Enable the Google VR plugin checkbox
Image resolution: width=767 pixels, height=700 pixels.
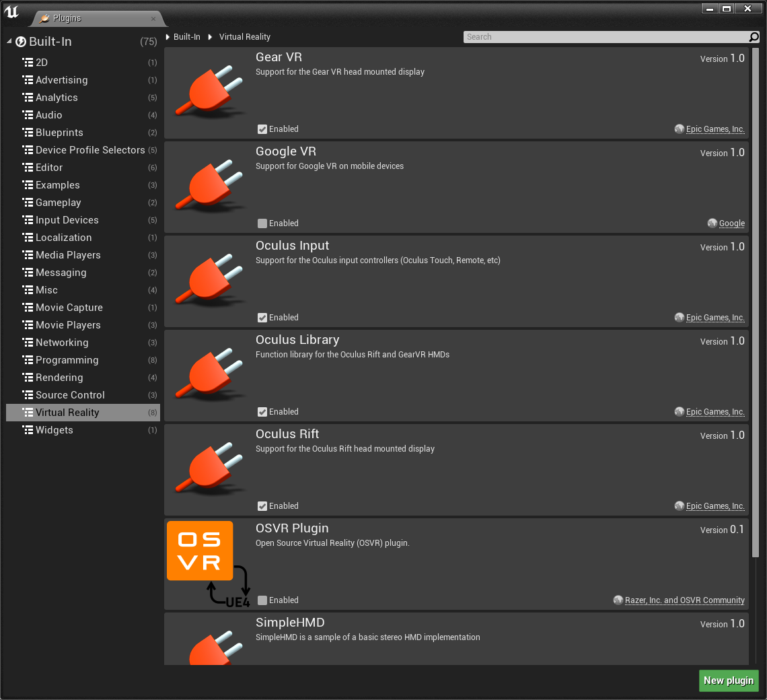[262, 223]
